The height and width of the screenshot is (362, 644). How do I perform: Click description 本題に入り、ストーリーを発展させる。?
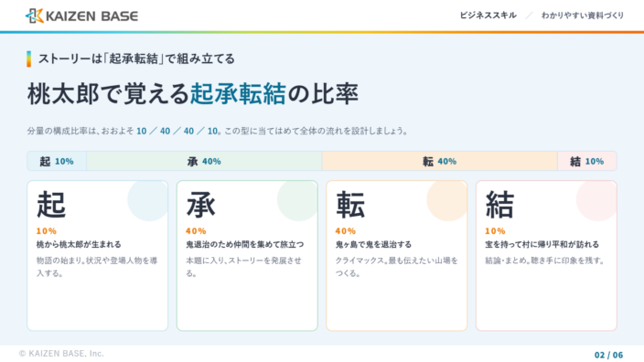pyautogui.click(x=243, y=267)
